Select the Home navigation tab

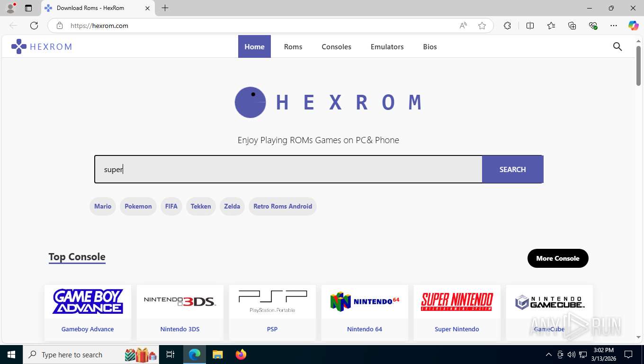click(254, 46)
